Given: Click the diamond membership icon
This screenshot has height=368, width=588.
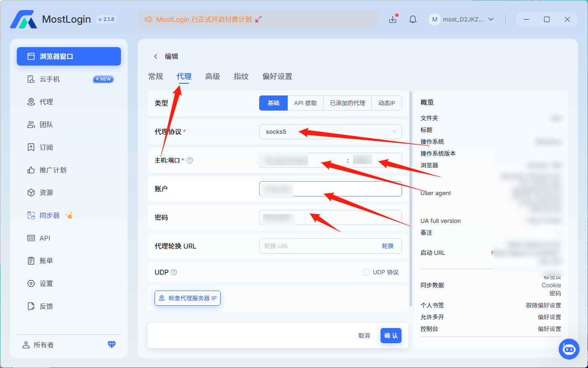Looking at the screenshot, I should pyautogui.click(x=112, y=344).
